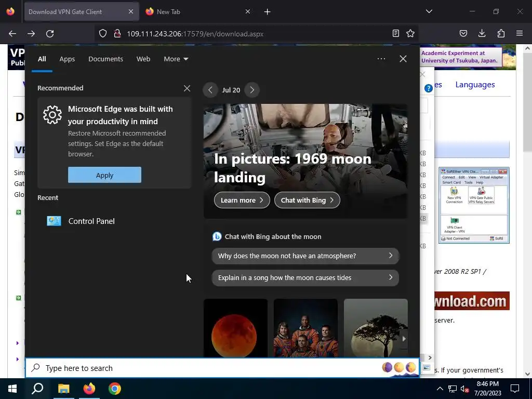Open SoftEther VPN Client screenshot thumbnail

click(474, 205)
